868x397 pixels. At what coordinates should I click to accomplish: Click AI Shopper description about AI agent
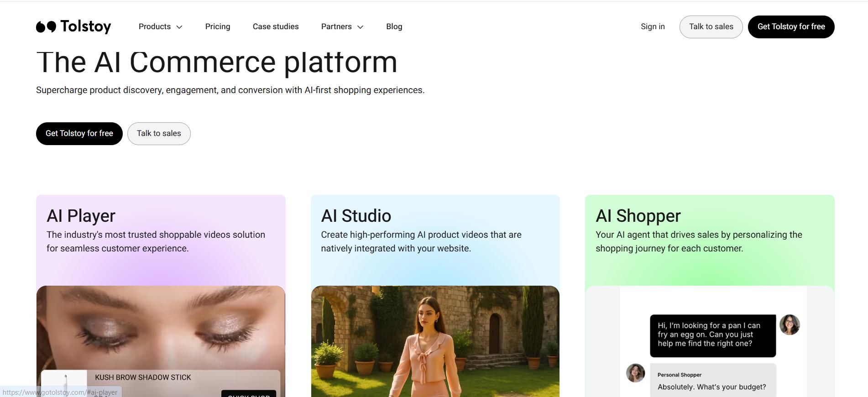pos(699,241)
